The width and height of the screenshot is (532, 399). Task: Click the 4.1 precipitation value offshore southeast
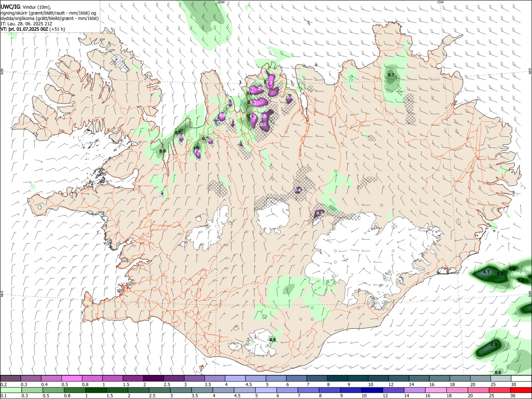click(487, 272)
